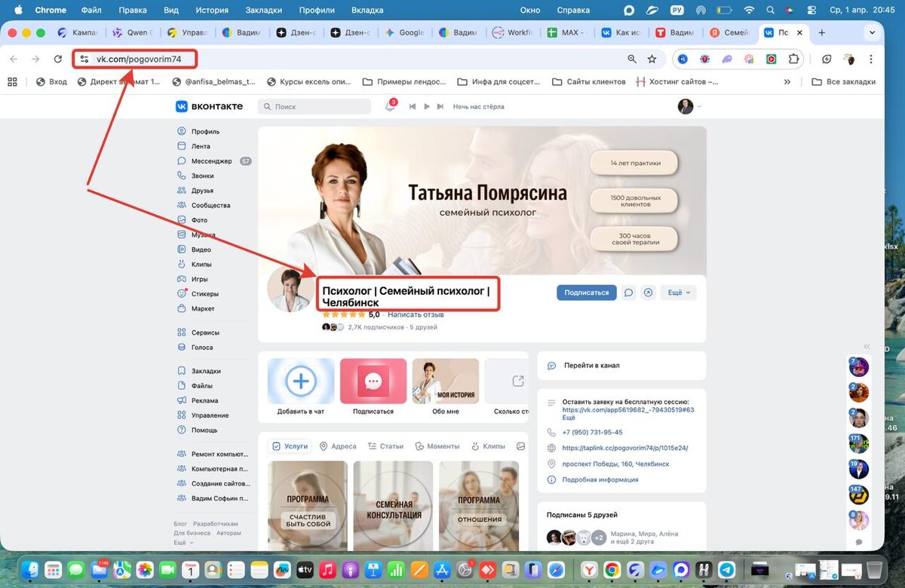Click the share icon beside Ещё button
The width and height of the screenshot is (905, 588).
pos(648,292)
